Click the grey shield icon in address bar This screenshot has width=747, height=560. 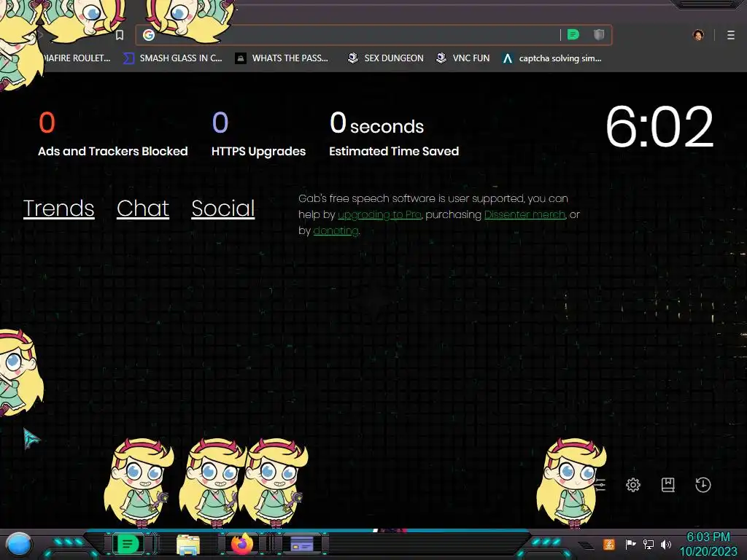(x=599, y=34)
